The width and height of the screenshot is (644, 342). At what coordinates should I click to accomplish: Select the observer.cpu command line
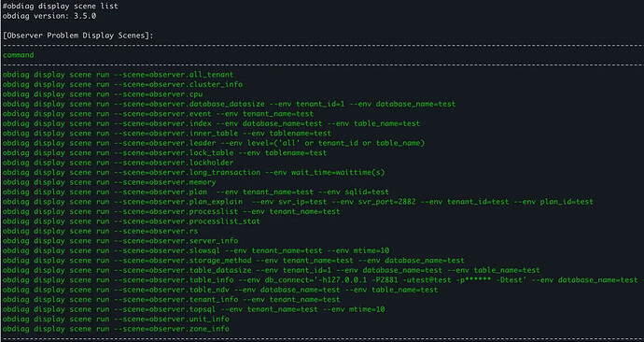coord(103,94)
